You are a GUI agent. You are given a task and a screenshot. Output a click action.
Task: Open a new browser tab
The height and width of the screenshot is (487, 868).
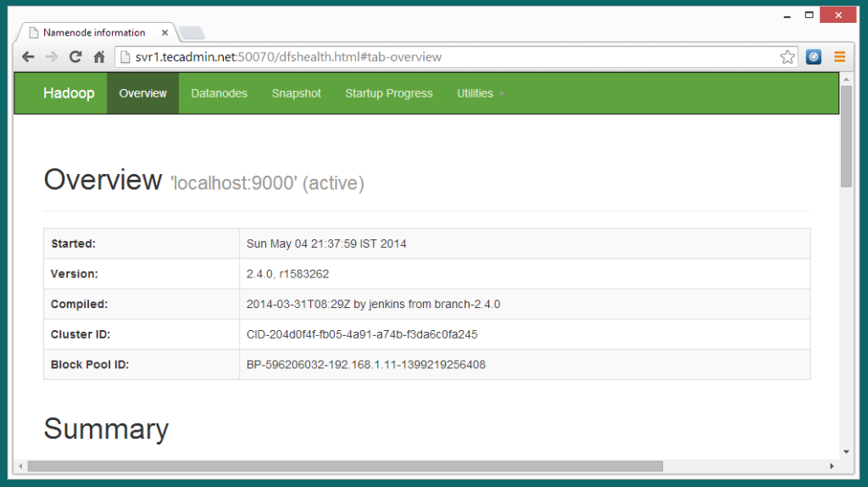click(x=192, y=33)
